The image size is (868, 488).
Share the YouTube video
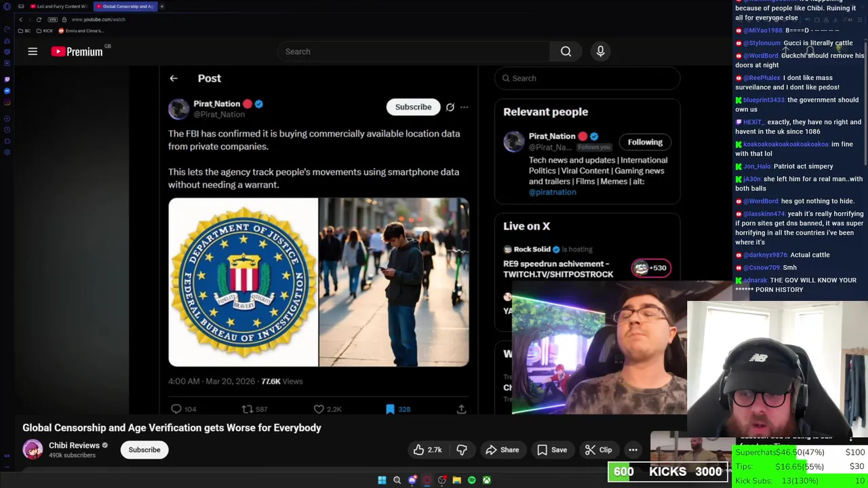502,450
